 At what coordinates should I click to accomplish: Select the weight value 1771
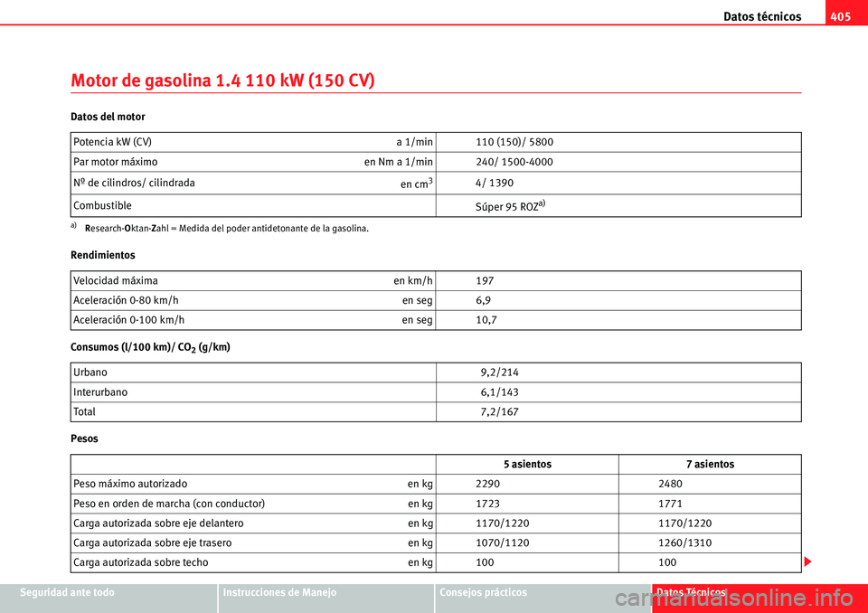click(670, 504)
